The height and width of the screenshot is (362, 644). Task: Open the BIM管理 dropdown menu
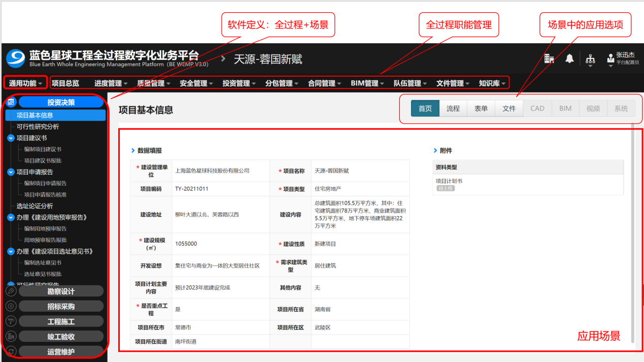[367, 83]
